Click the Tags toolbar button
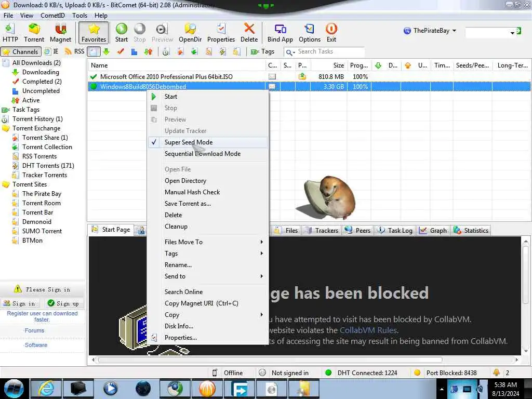This screenshot has height=399, width=532. click(262, 51)
